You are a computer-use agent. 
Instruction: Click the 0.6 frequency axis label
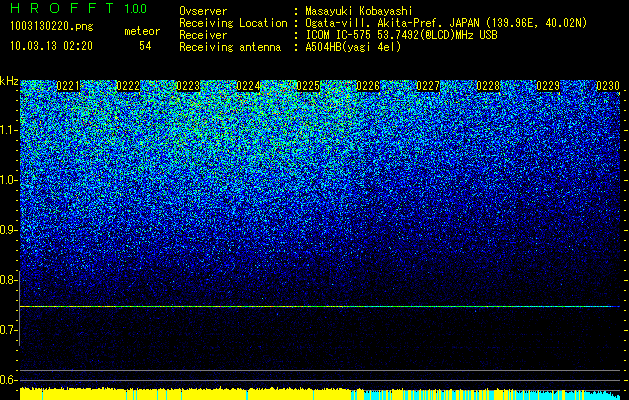pos(9,380)
